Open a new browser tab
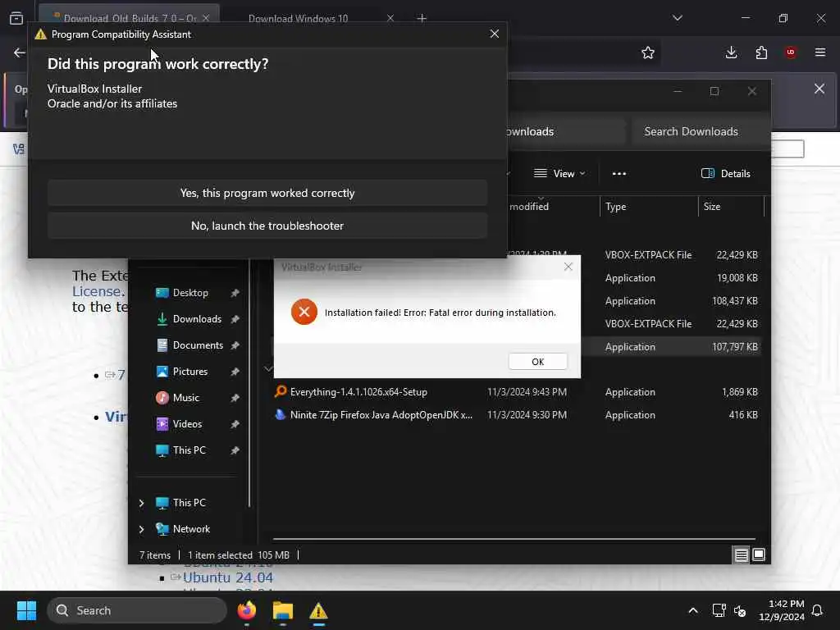 point(422,18)
